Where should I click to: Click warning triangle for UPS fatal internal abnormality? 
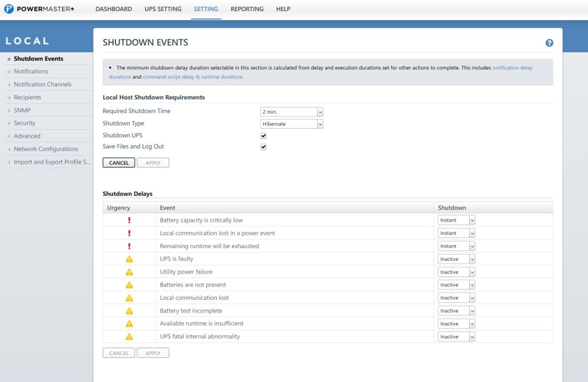[x=129, y=337]
